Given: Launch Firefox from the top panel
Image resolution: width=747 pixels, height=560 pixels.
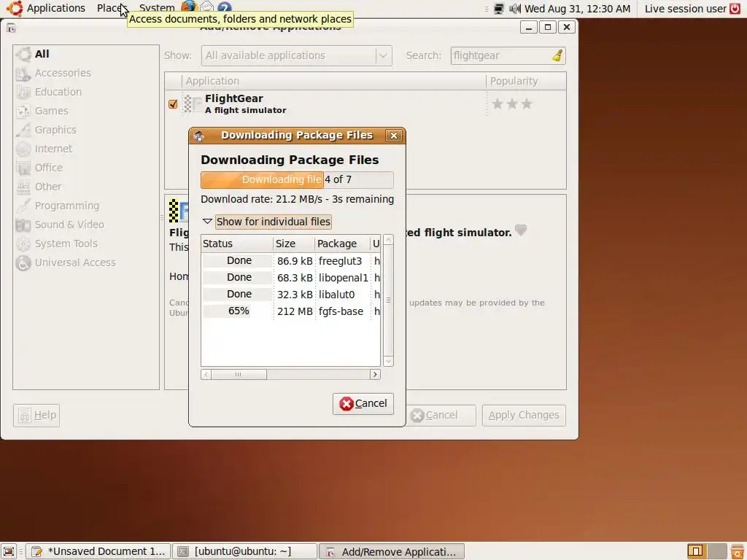Looking at the screenshot, I should click(189, 7).
